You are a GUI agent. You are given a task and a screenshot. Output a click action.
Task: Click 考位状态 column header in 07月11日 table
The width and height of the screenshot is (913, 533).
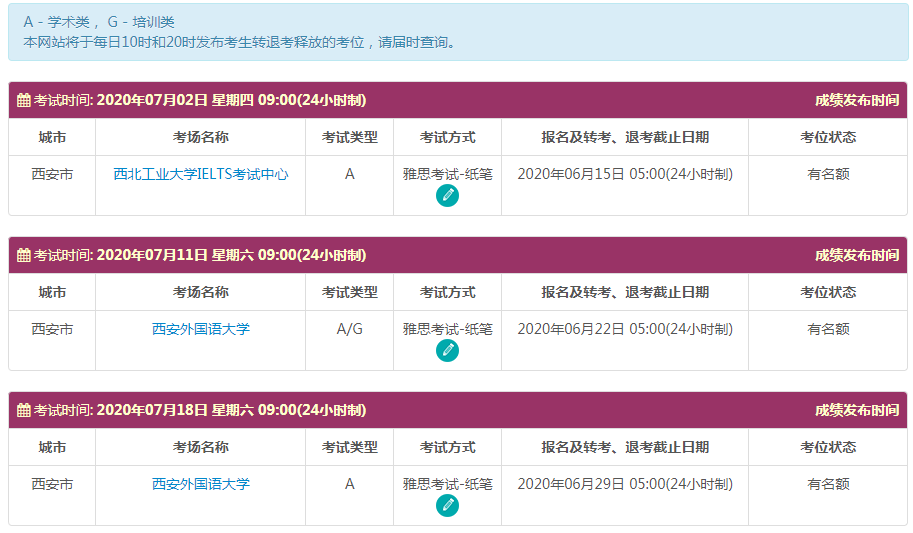(828, 292)
